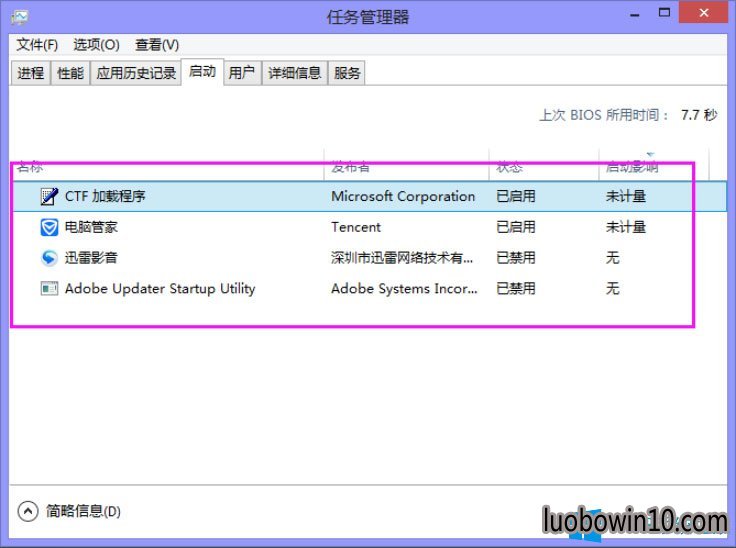Minimize the 任务管理器 window
The width and height of the screenshot is (736, 548).
click(635, 15)
